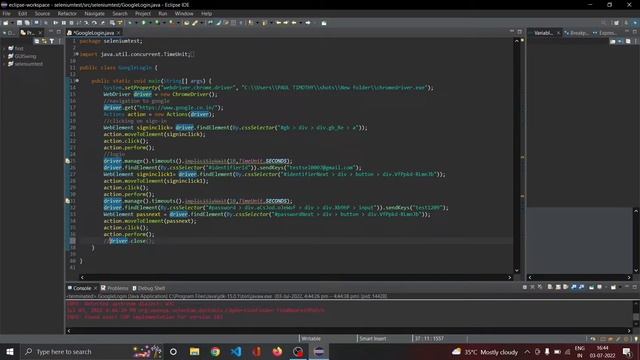Click the Coverage run toolbar icon
640x360 pixels.
(157, 23)
